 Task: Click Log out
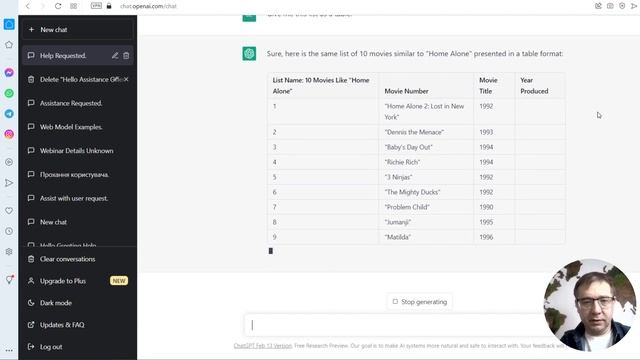click(x=78, y=347)
